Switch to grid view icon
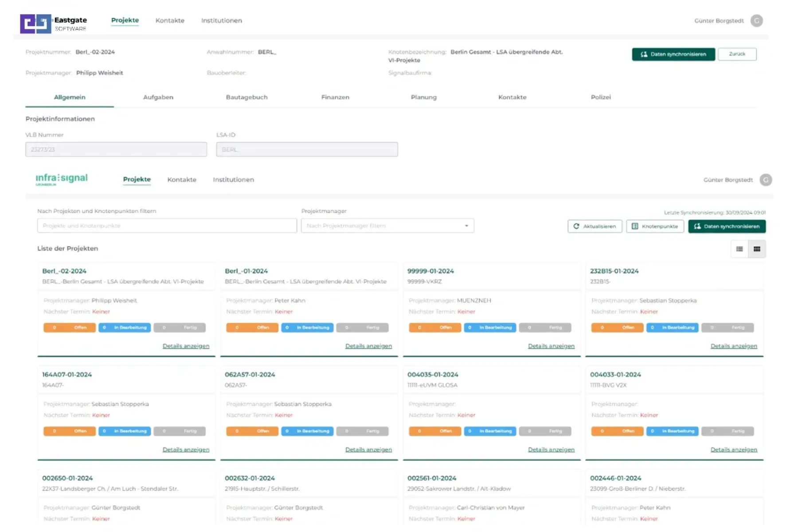Viewport: 798px width, 532px height. 757,249
